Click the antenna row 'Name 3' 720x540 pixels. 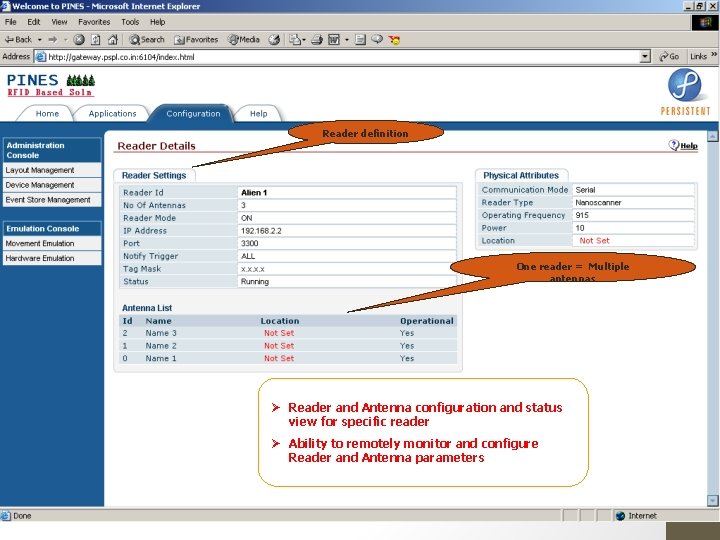(x=288, y=333)
